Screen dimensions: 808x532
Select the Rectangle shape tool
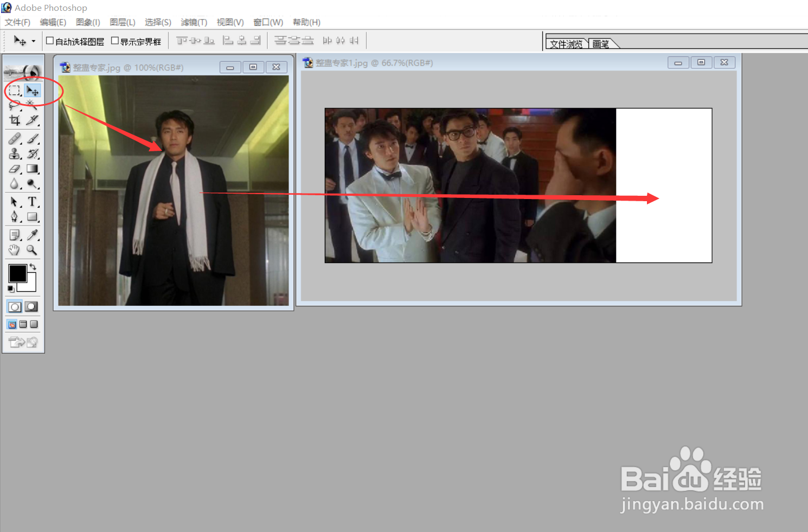[33, 217]
